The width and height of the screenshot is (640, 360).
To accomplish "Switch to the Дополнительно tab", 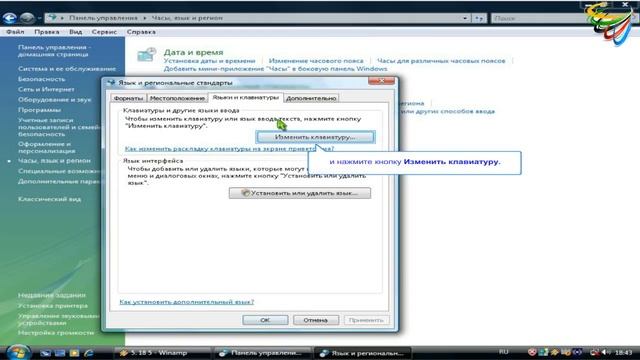I will pyautogui.click(x=311, y=98).
